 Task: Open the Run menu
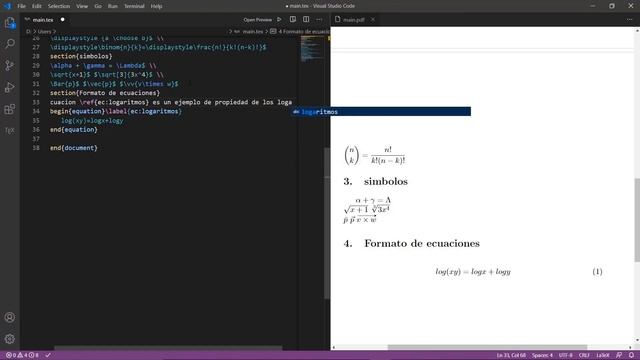coord(113,6)
